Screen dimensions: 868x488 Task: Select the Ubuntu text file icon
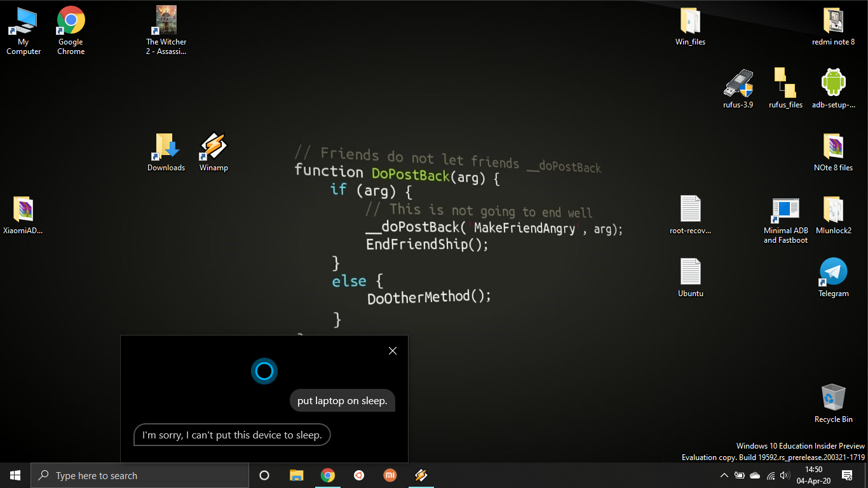691,278
